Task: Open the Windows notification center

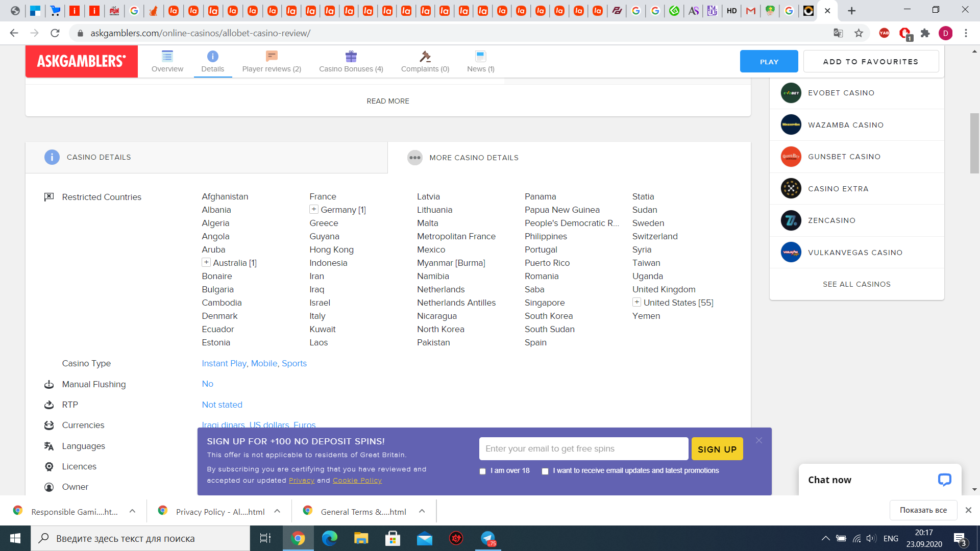Action: tap(960, 538)
